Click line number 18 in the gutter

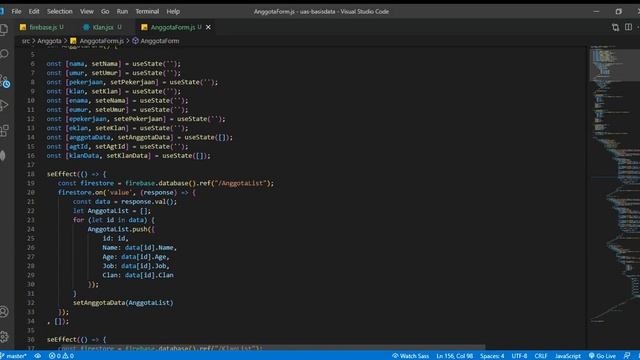tap(31, 174)
